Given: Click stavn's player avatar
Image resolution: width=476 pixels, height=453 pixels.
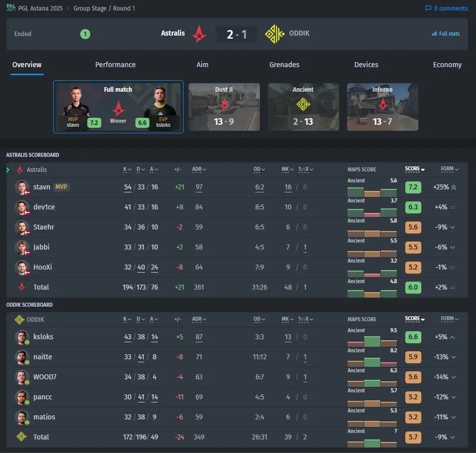Looking at the screenshot, I should point(22,187).
